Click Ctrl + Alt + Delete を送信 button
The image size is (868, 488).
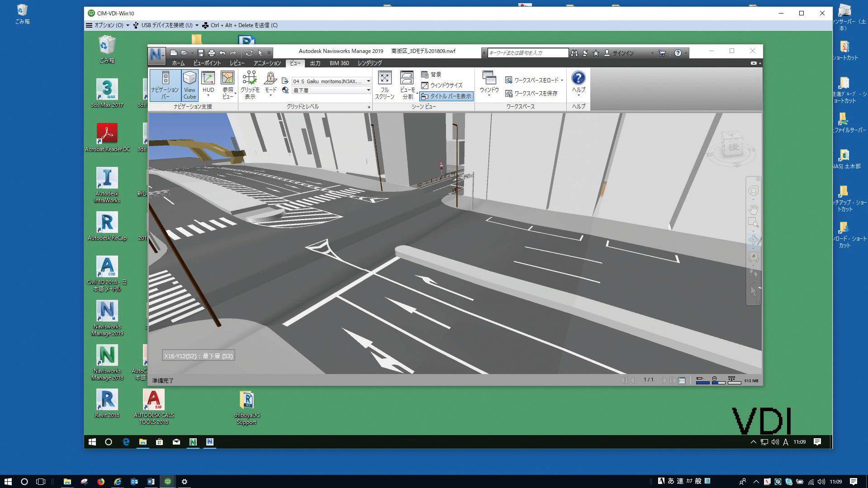240,25
